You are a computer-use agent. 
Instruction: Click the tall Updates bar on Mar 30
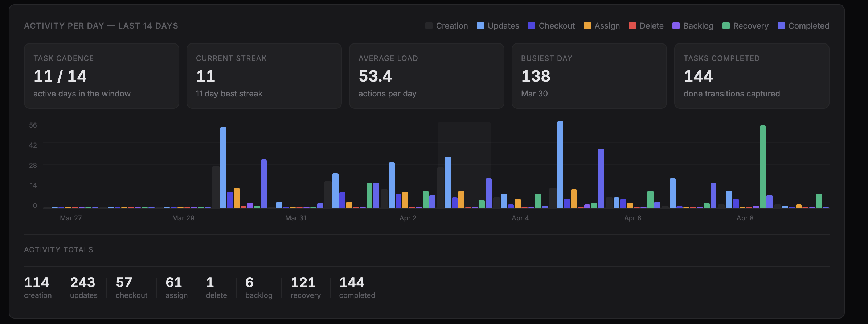click(x=223, y=167)
